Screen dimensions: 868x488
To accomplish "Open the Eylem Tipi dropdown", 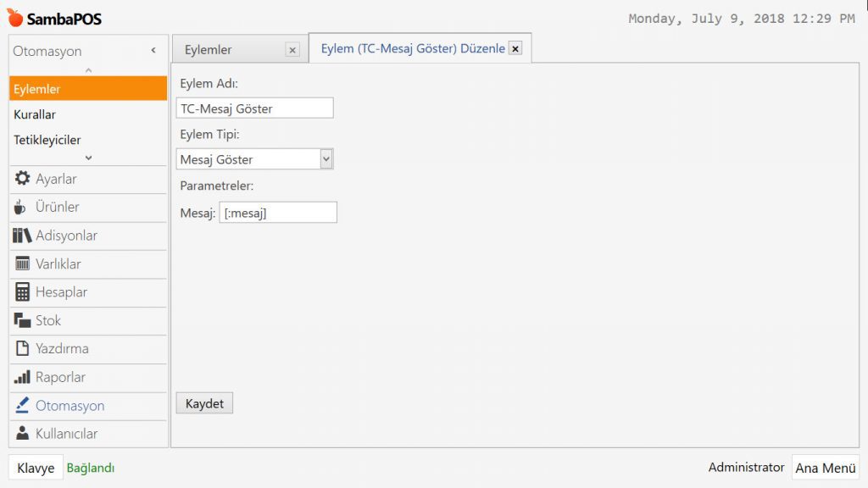I will coord(326,159).
